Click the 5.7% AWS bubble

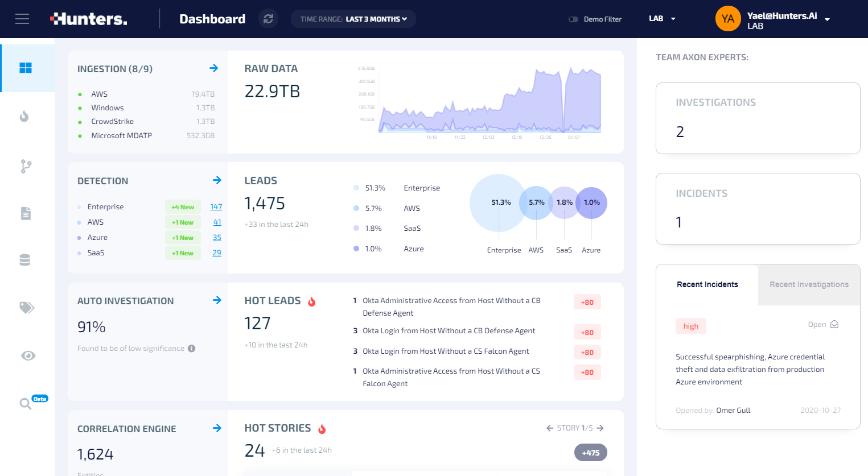[537, 202]
